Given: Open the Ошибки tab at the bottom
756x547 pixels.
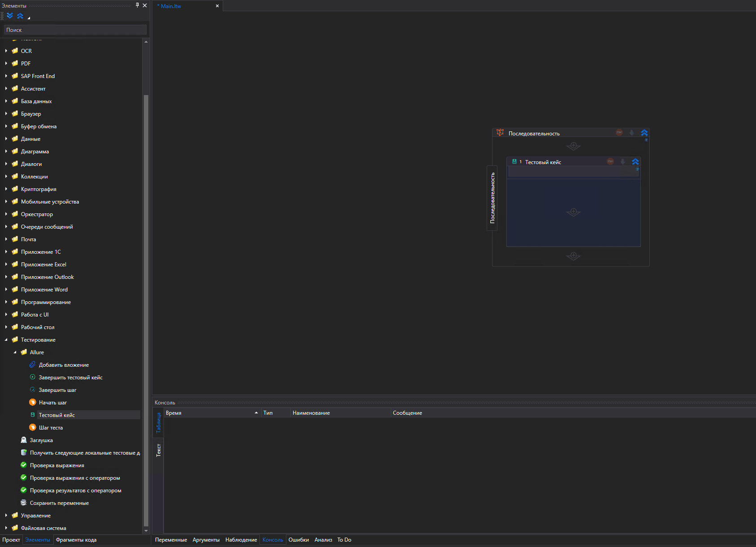Looking at the screenshot, I should click(x=298, y=540).
